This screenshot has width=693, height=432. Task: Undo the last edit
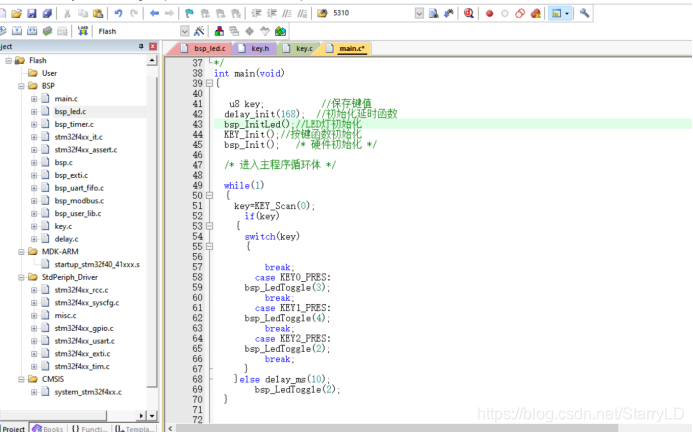click(x=118, y=13)
